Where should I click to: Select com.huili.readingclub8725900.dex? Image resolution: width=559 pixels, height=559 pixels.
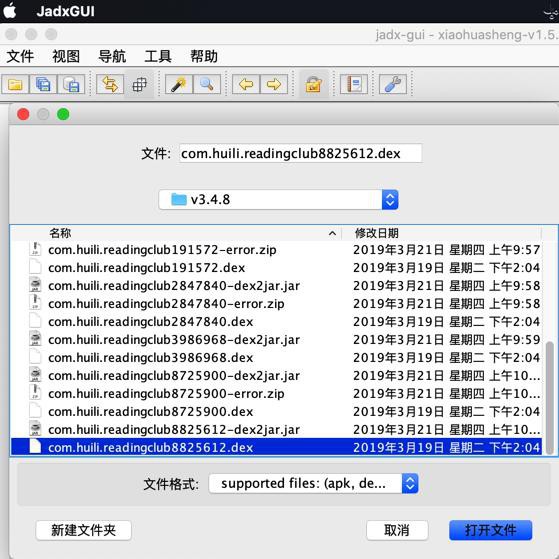[276, 411]
